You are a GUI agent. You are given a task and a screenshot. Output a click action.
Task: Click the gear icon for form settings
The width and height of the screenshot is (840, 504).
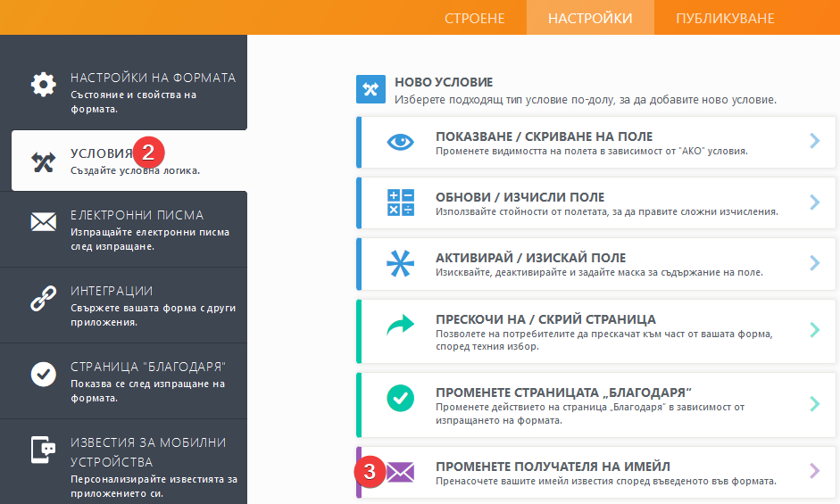click(44, 84)
